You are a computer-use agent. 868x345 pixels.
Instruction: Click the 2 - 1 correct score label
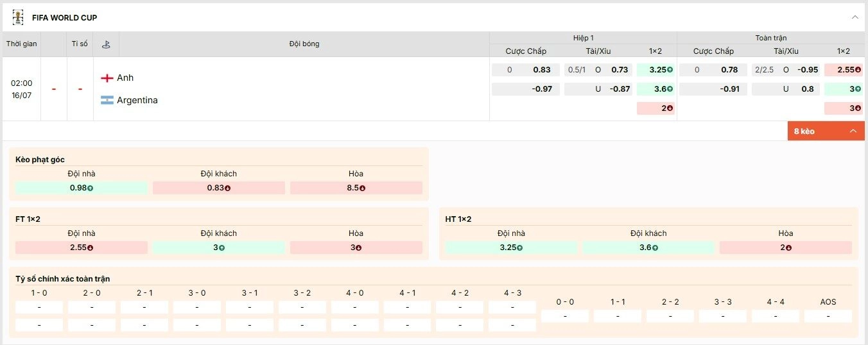(x=144, y=293)
